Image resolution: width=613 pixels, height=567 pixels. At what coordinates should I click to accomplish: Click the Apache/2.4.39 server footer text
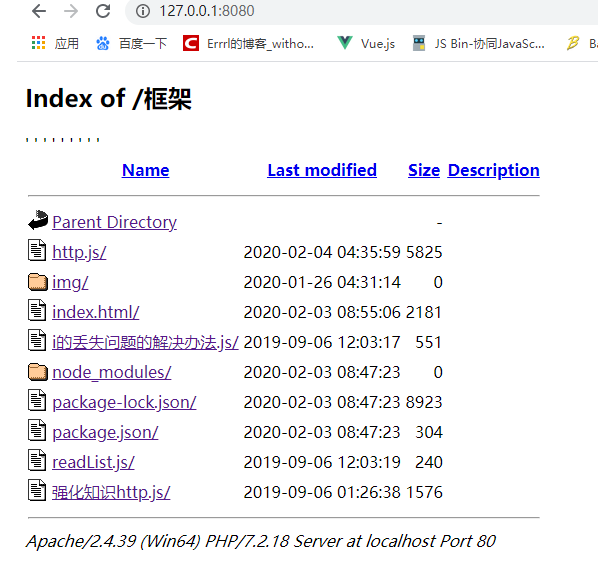coord(261,542)
